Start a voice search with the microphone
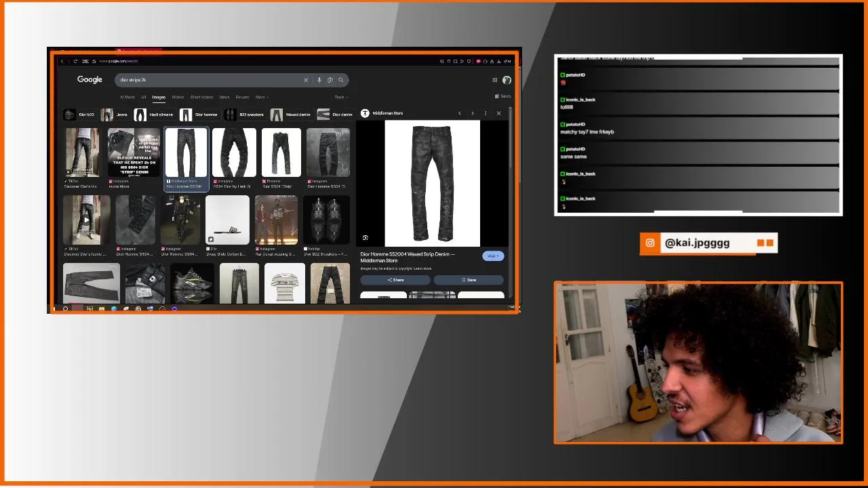The height and width of the screenshot is (488, 868). (x=319, y=80)
